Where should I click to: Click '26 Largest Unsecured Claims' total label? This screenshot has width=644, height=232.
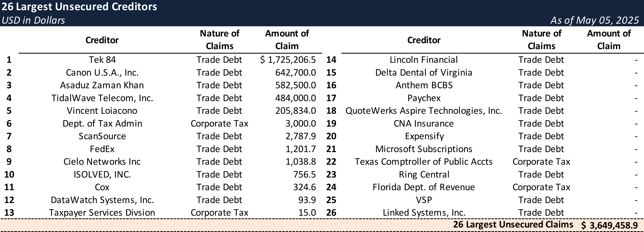click(513, 224)
